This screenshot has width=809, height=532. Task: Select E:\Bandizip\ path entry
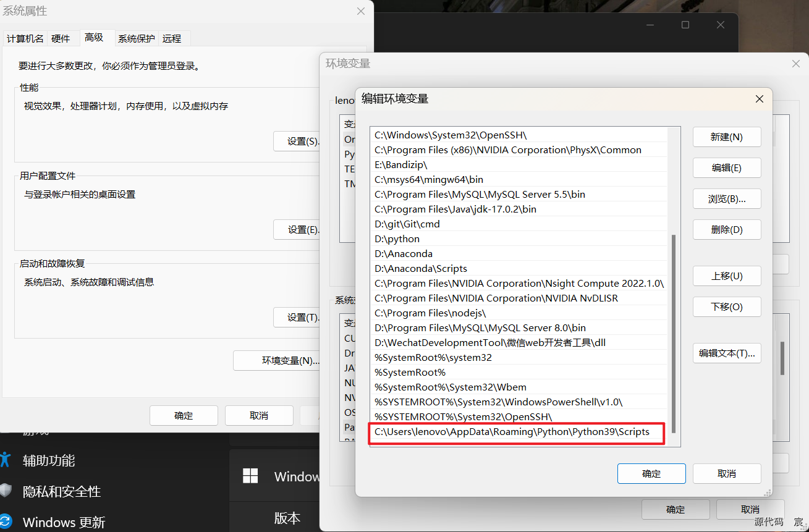click(519, 164)
